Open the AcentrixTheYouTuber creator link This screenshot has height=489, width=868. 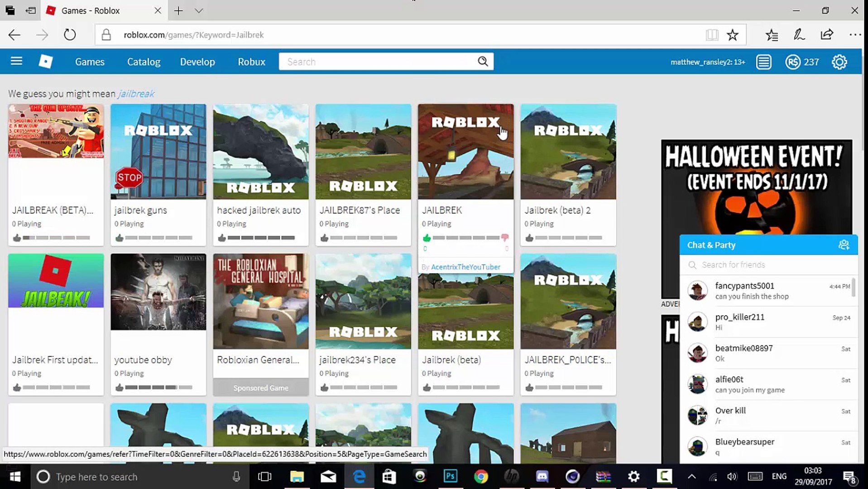pyautogui.click(x=465, y=267)
